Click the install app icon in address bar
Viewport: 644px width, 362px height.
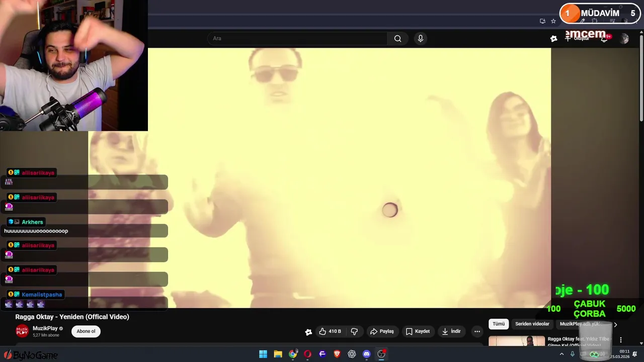pos(542,21)
